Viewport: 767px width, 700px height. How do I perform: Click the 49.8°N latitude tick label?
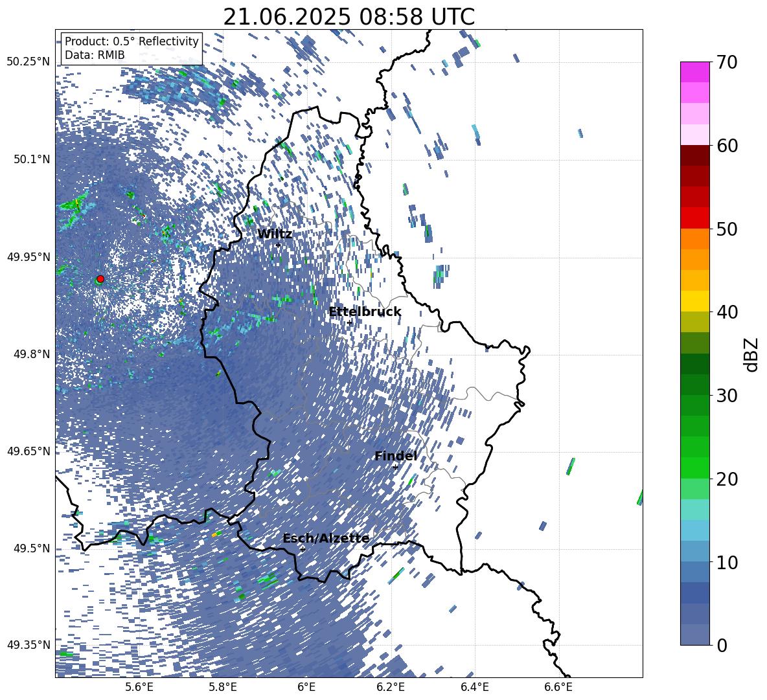[31, 354]
